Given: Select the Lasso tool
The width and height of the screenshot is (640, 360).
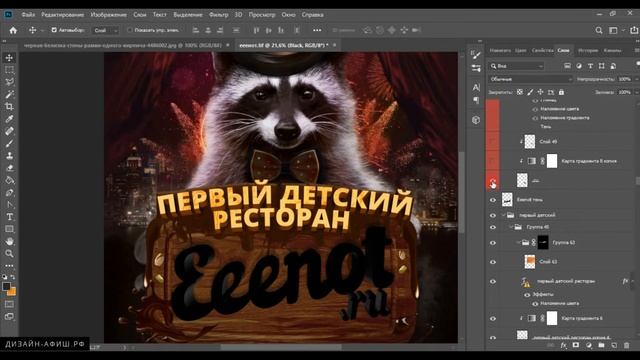Looking at the screenshot, I should point(9,82).
